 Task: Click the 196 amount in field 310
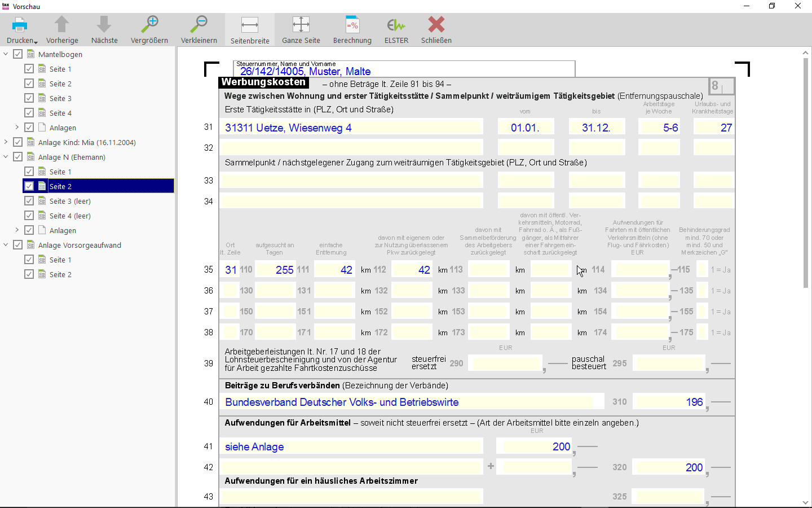tap(669, 402)
